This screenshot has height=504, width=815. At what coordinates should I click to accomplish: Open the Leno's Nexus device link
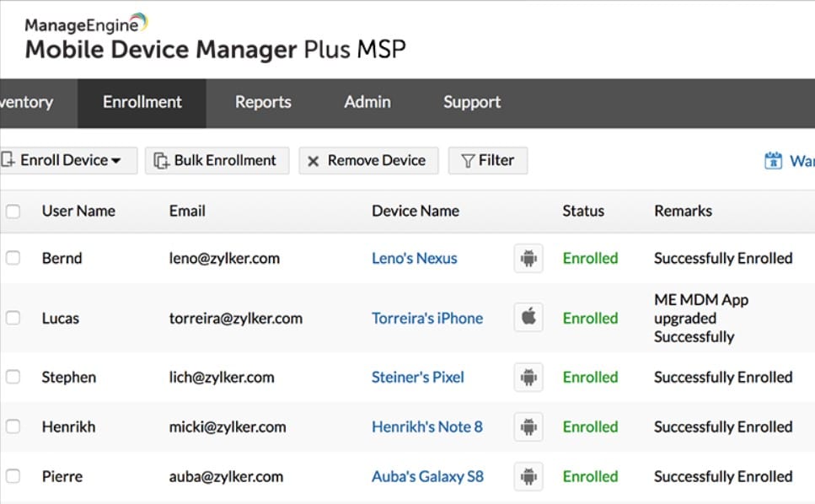coord(415,258)
